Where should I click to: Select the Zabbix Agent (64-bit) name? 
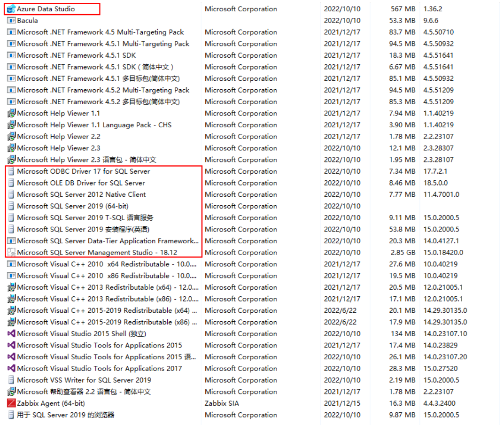click(x=51, y=403)
